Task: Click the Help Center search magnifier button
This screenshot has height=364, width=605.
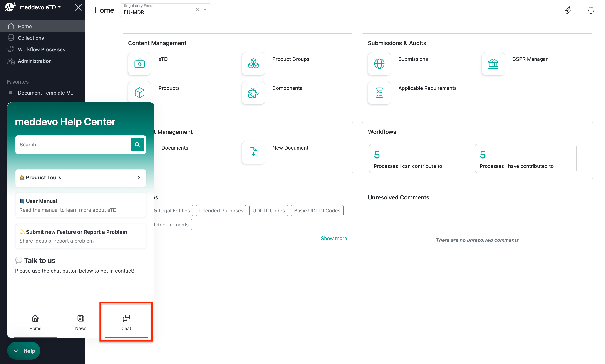Action: [137, 145]
